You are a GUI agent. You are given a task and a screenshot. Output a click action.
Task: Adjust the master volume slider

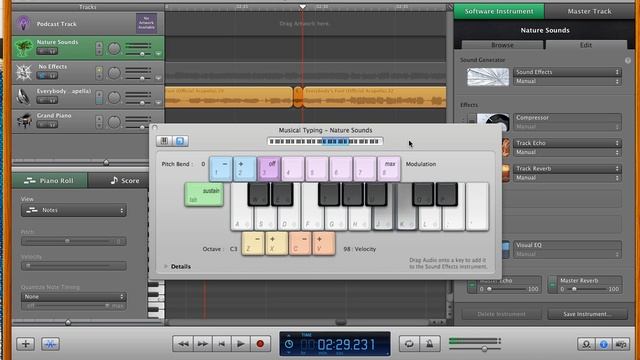tap(474, 349)
